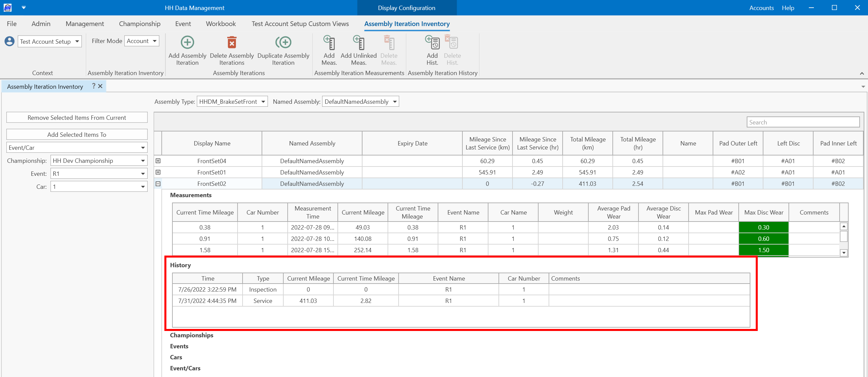The height and width of the screenshot is (377, 868).
Task: Click the user account profile icon
Action: point(9,41)
